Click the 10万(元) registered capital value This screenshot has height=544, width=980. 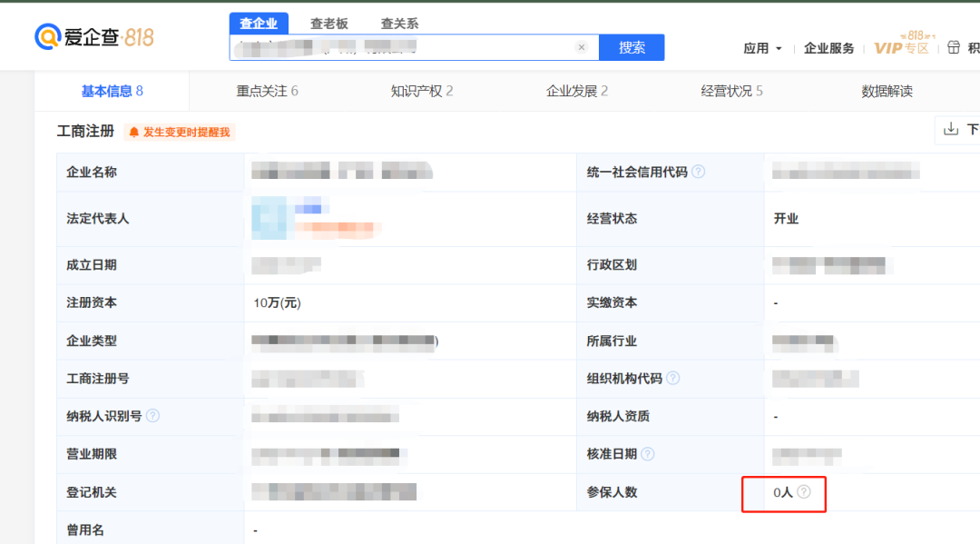point(277,303)
